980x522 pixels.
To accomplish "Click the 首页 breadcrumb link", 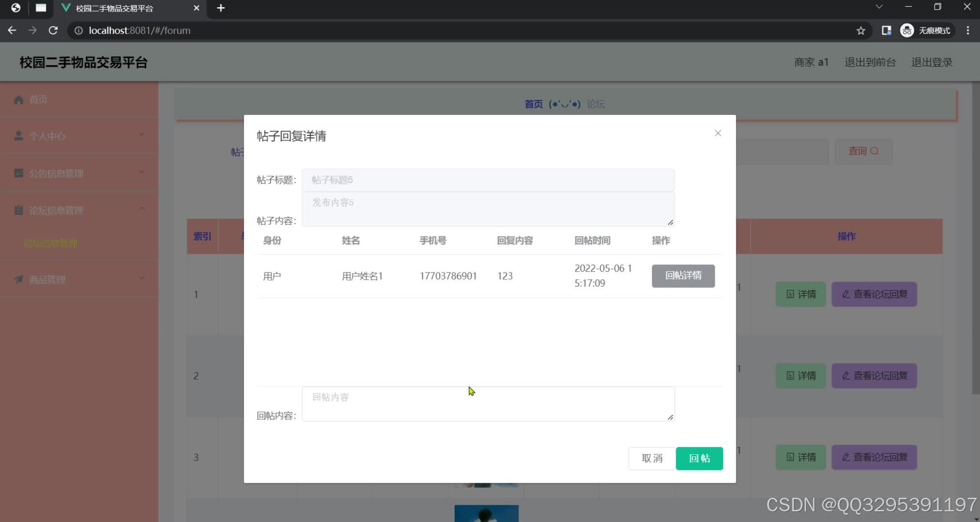I will pyautogui.click(x=533, y=104).
